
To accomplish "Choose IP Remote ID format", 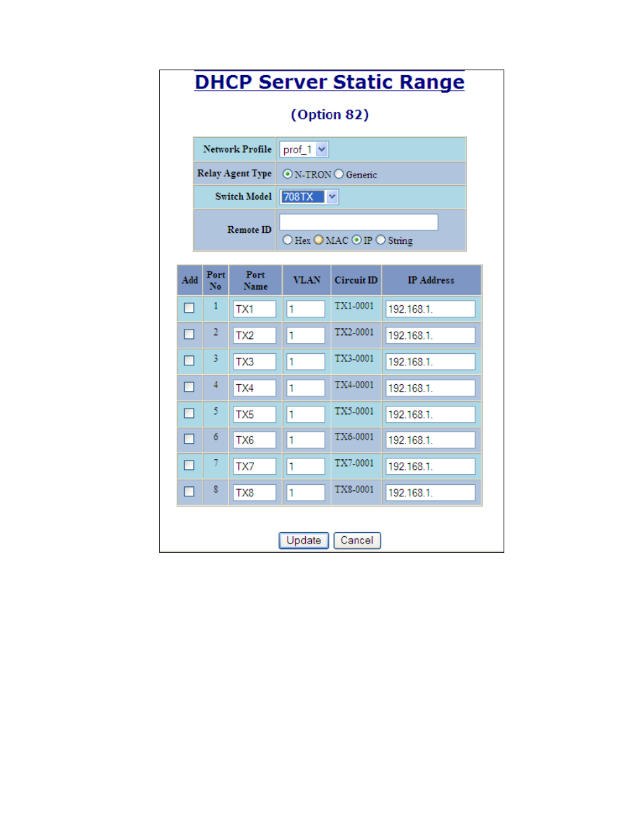I will coord(356,240).
